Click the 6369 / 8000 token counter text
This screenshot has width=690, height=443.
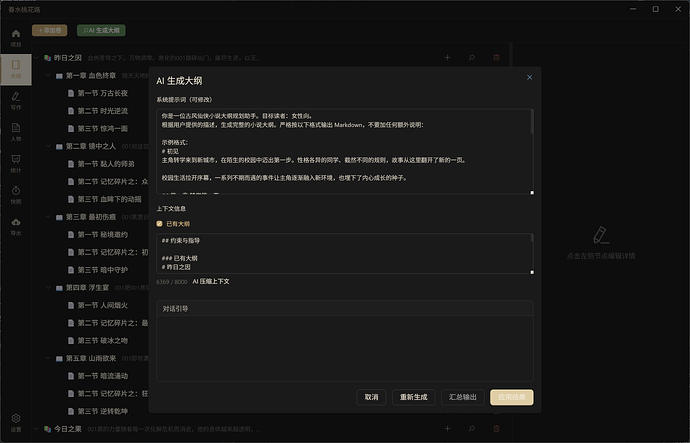(172, 282)
